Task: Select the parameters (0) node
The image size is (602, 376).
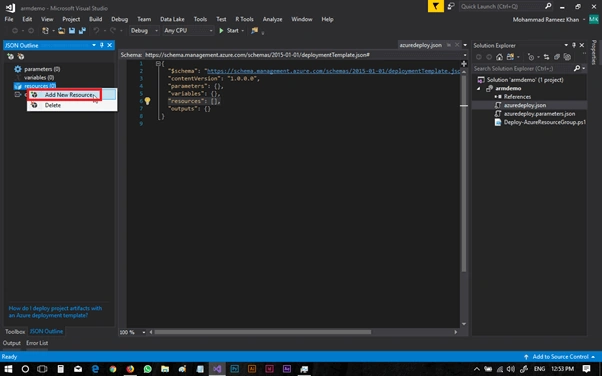Action: (x=41, y=69)
